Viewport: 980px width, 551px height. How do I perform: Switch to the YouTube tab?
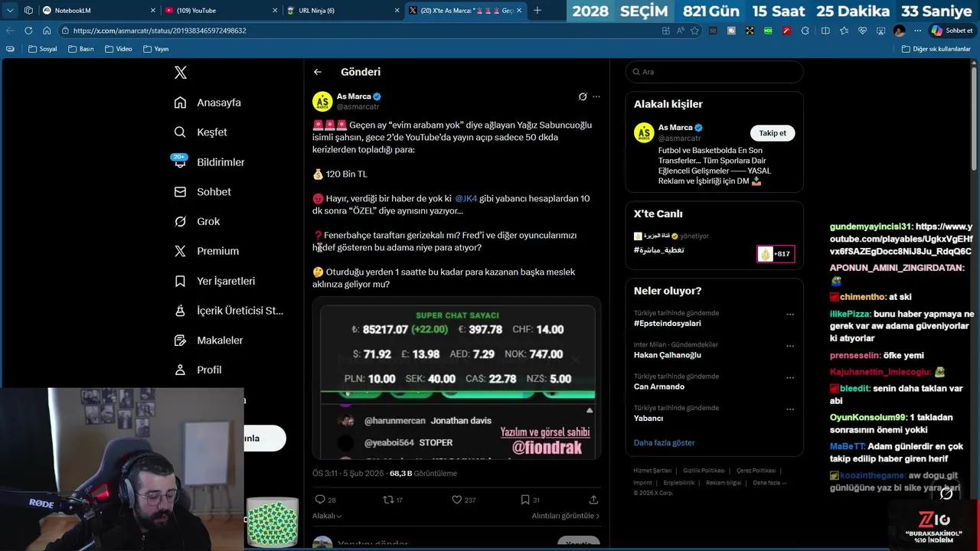click(220, 11)
